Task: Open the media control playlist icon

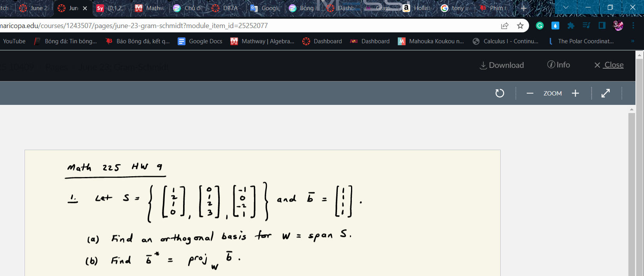Action: 586,26
